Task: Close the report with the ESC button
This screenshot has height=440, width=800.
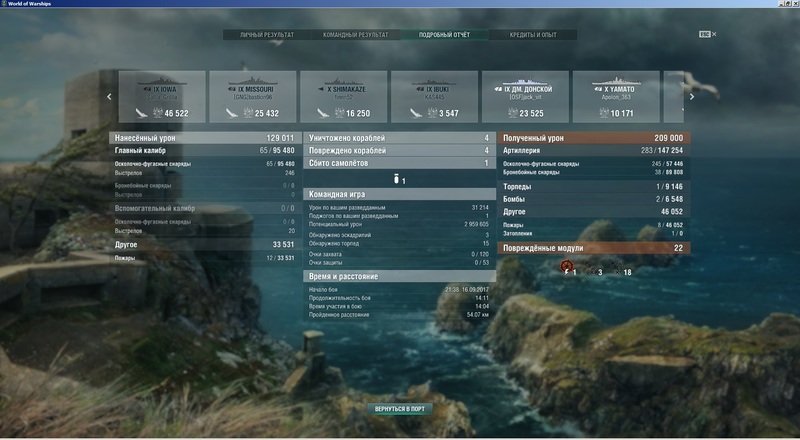Action: tap(706, 34)
